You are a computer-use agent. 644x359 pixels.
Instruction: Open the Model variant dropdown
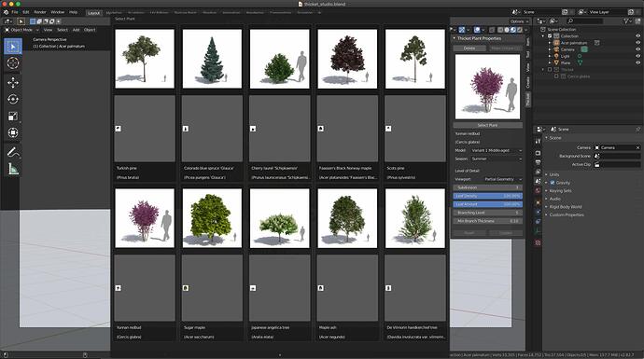[497, 150]
